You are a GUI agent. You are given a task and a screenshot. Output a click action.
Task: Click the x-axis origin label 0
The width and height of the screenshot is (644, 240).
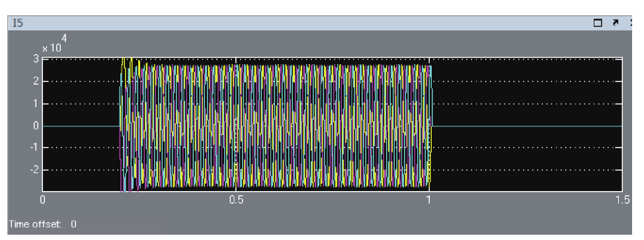click(x=42, y=200)
